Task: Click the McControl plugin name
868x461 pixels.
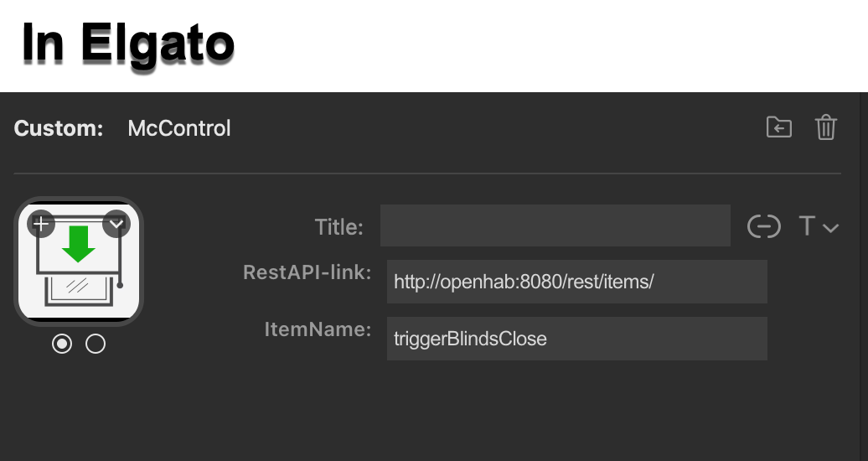Action: click(x=179, y=128)
